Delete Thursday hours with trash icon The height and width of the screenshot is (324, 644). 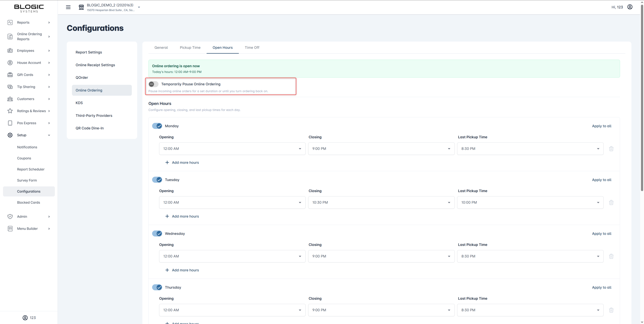click(611, 310)
